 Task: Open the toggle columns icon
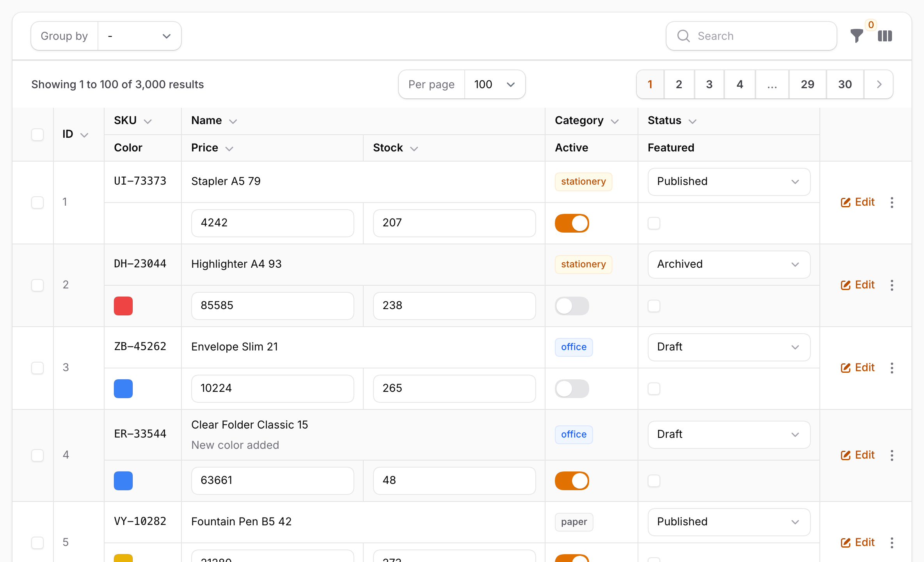pos(885,36)
